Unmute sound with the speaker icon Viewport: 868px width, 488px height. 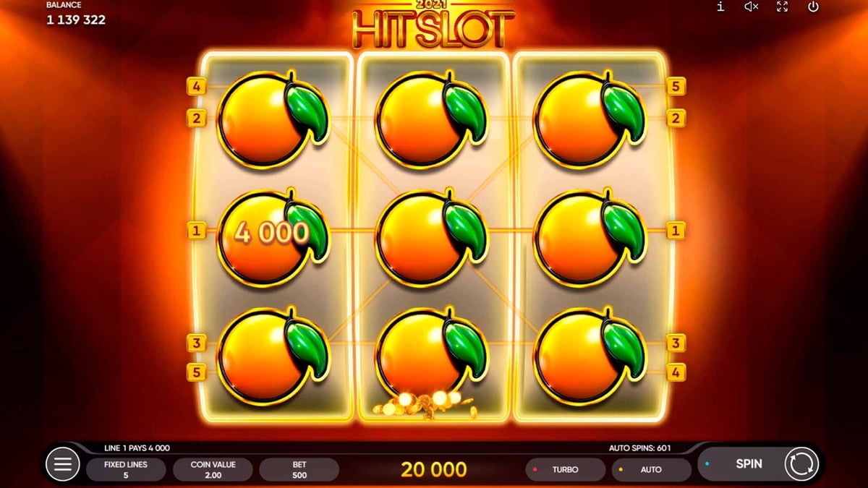[x=752, y=7]
